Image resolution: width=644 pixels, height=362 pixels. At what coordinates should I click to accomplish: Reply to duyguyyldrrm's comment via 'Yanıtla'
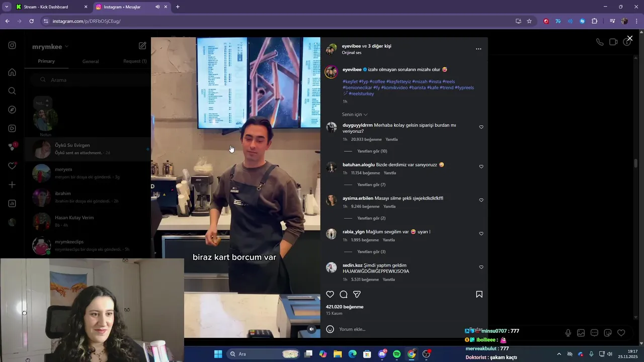point(391,139)
